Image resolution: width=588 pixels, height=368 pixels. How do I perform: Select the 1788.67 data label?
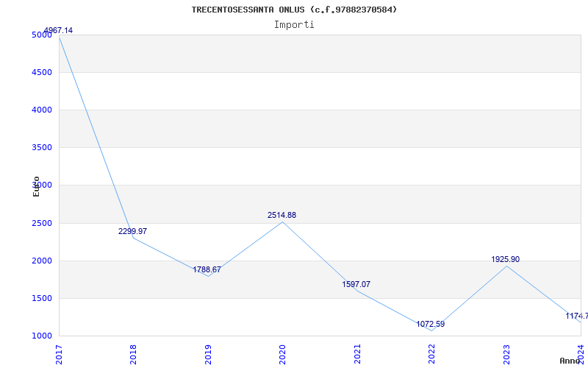[207, 269]
